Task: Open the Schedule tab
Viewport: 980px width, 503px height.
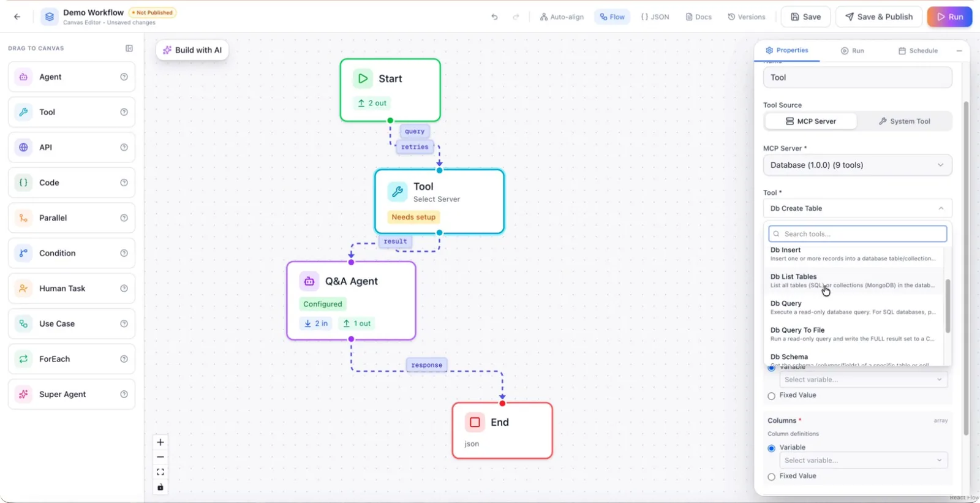Action: [918, 51]
